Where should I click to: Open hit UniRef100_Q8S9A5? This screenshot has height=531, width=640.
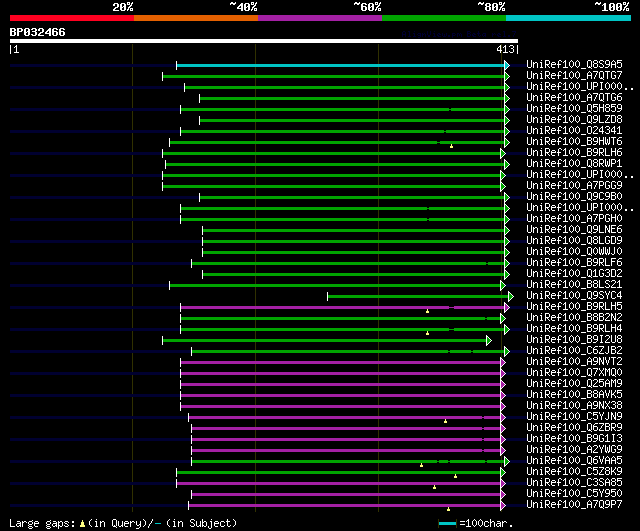(x=574, y=64)
